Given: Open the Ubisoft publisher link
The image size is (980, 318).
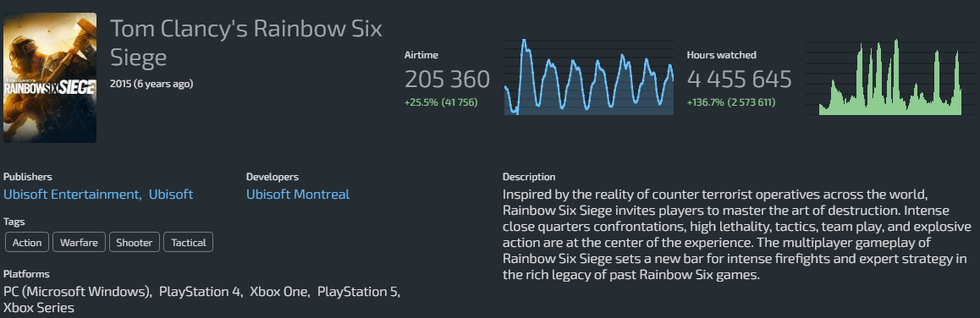Looking at the screenshot, I should 171,195.
